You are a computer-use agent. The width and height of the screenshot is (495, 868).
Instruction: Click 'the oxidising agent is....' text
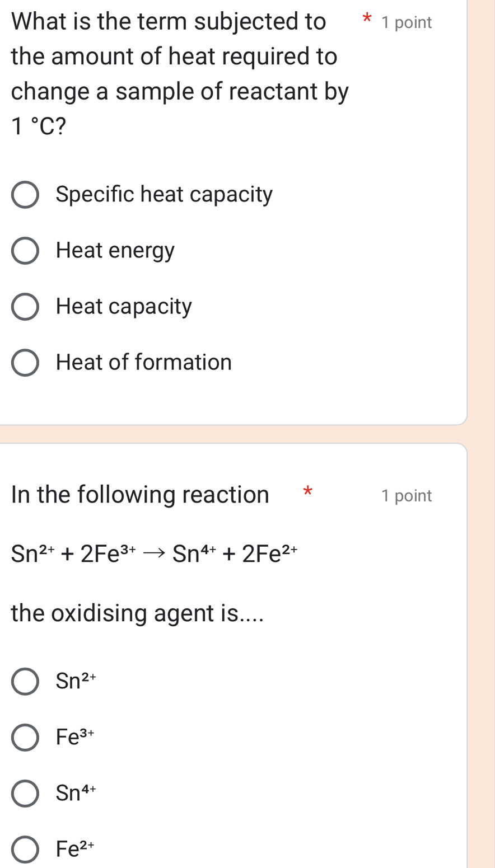[137, 613]
